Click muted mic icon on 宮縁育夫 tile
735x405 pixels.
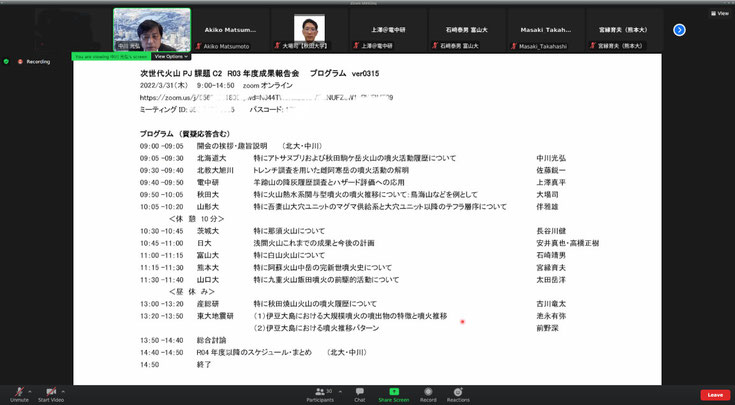click(x=592, y=46)
